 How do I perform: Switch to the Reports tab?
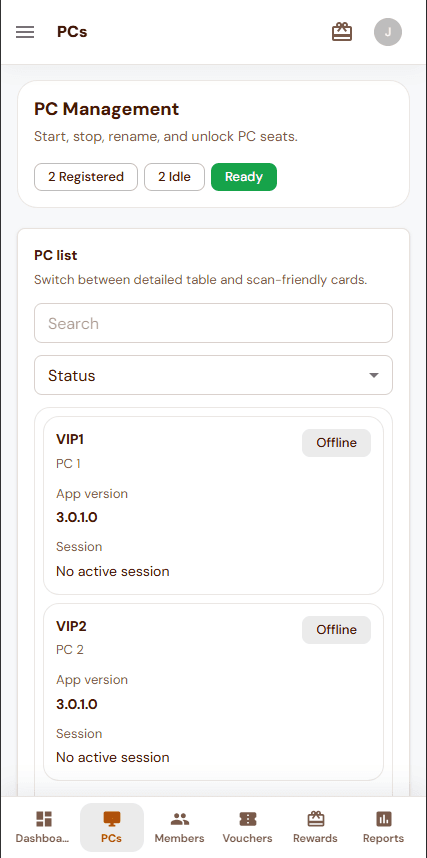[383, 827]
